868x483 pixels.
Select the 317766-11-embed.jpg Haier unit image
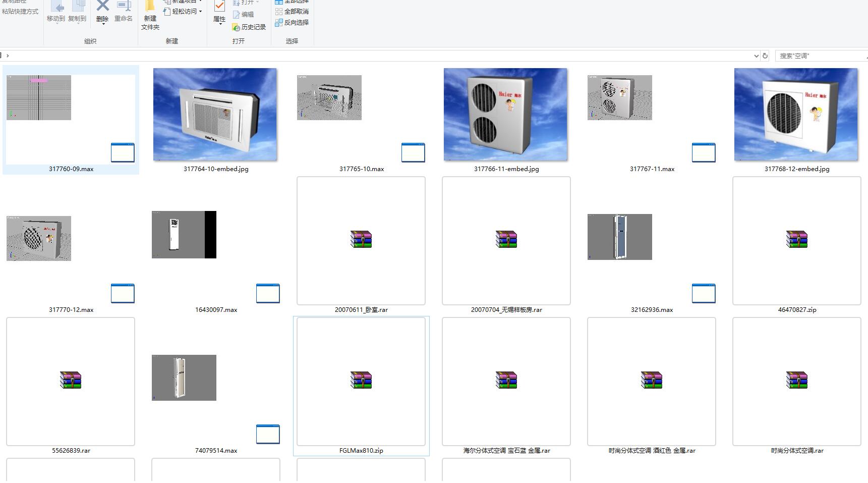[506, 115]
